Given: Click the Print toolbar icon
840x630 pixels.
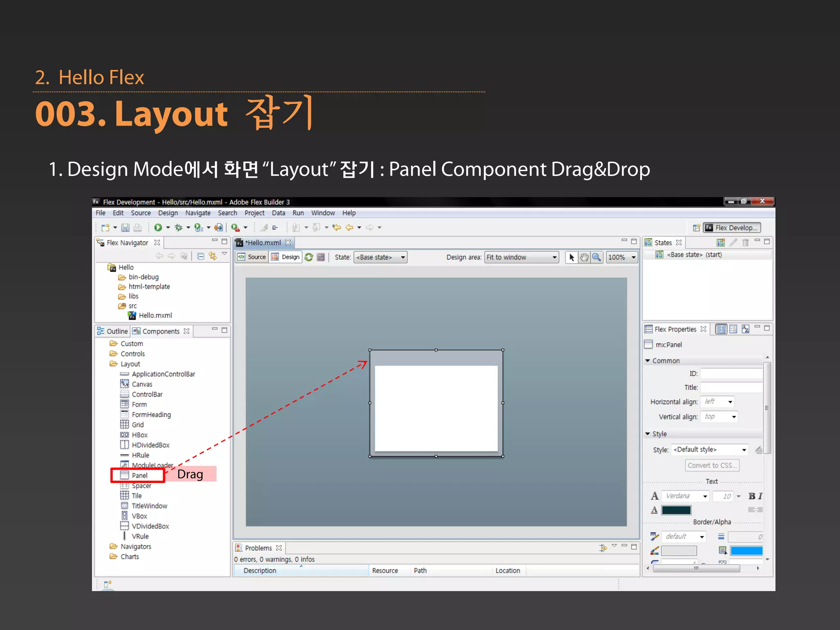Looking at the screenshot, I should coord(138,228).
